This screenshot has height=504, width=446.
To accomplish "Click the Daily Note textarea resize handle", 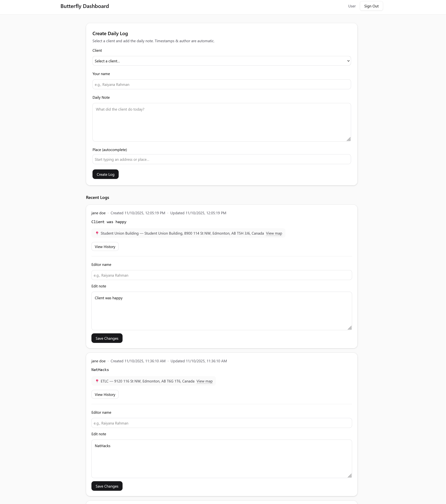I will pyautogui.click(x=349, y=139).
